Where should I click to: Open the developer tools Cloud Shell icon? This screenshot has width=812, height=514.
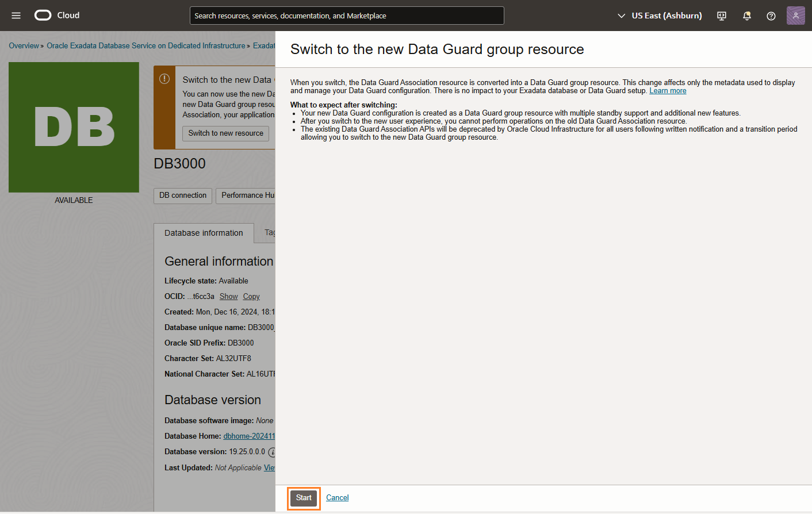(x=722, y=16)
